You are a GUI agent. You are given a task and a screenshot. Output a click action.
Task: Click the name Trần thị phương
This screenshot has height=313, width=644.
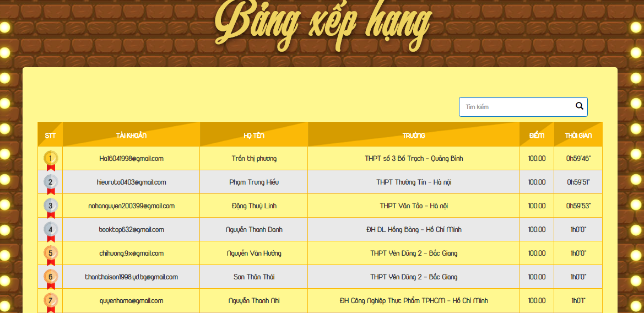click(x=254, y=159)
